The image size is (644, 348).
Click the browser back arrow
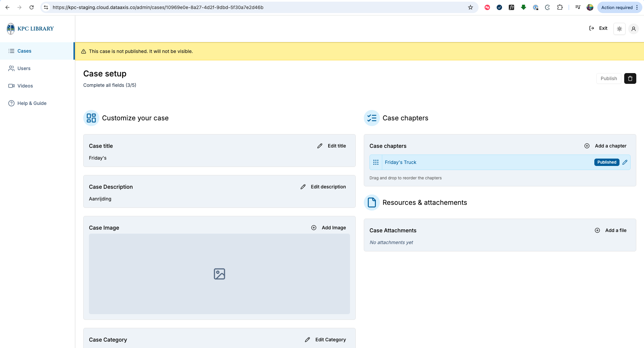(x=7, y=7)
